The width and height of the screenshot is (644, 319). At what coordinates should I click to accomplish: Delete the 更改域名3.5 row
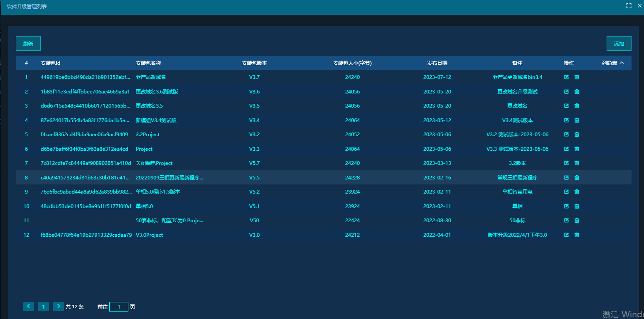[577, 106]
